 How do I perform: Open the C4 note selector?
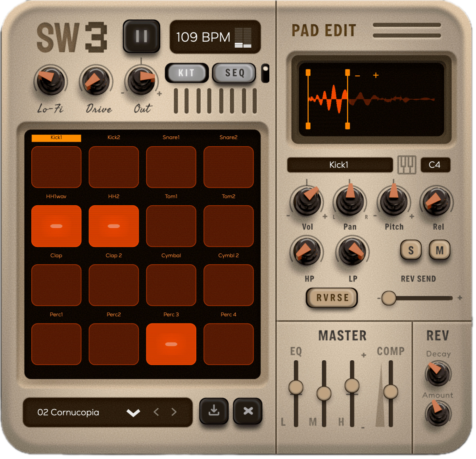click(x=435, y=165)
